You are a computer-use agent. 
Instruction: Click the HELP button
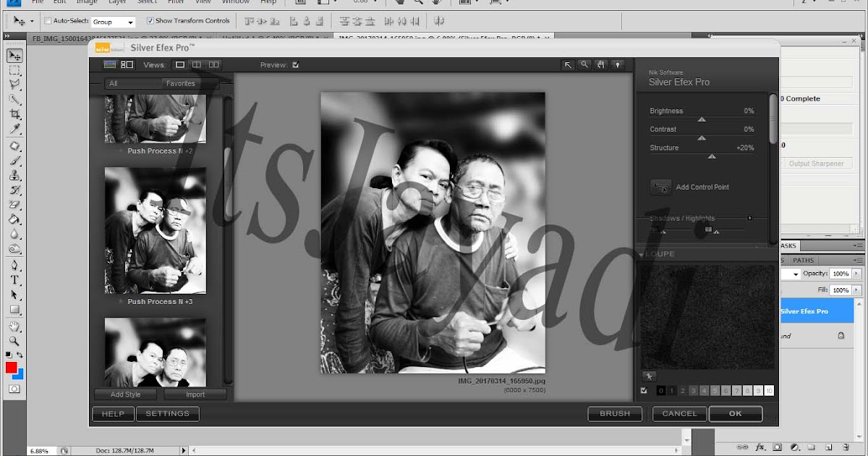113,414
